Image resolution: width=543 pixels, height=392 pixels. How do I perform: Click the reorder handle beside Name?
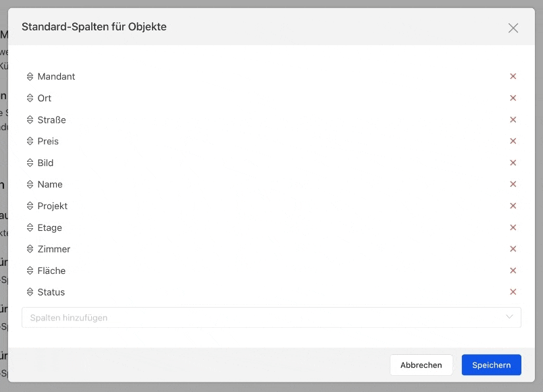(x=30, y=184)
